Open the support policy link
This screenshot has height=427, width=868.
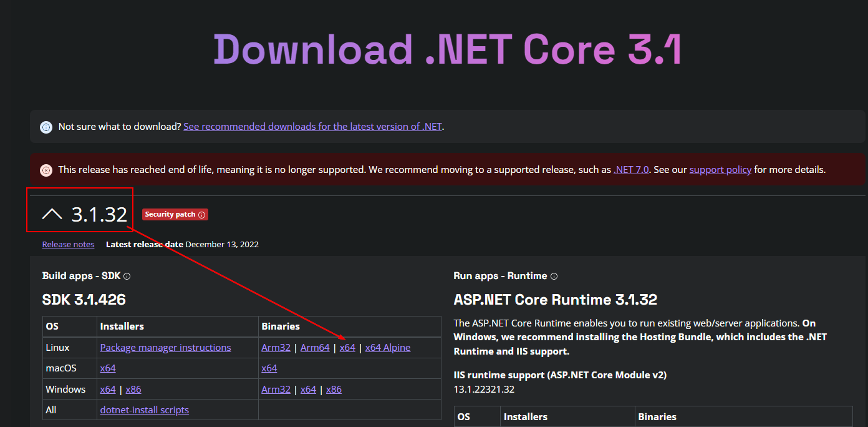pos(720,169)
